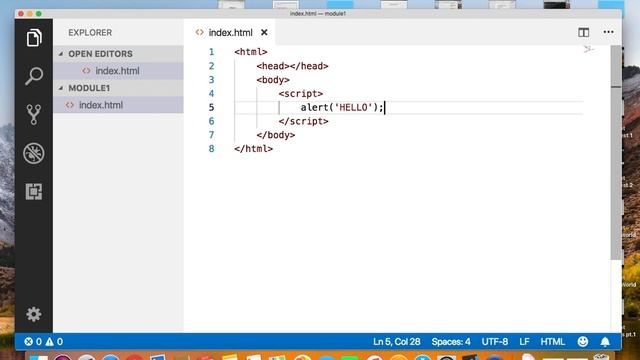Click the errors and warnings status indicator
640x360 pixels.
click(x=43, y=342)
